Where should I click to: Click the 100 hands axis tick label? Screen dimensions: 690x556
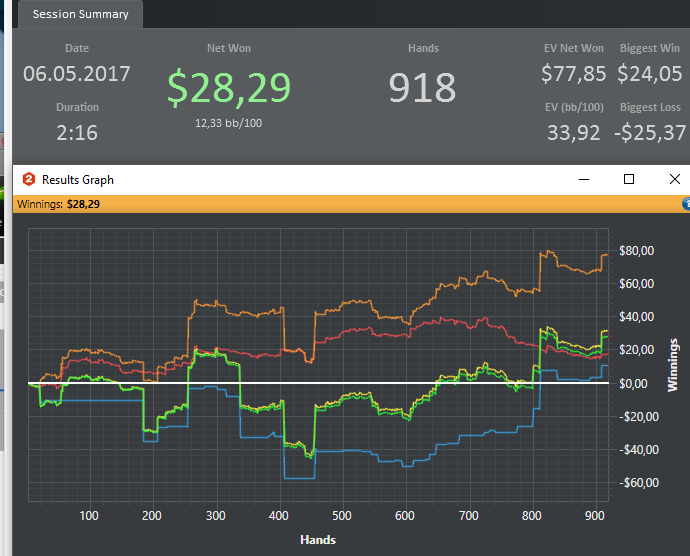pos(89,515)
